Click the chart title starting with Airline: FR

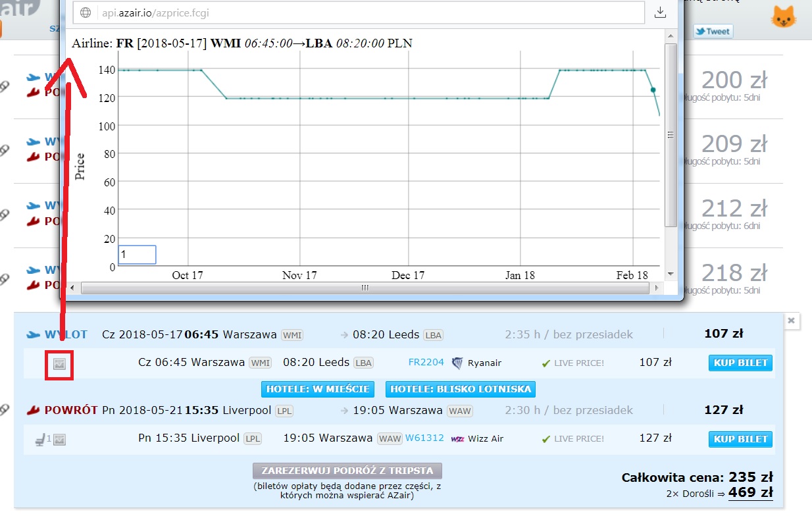coord(242,43)
